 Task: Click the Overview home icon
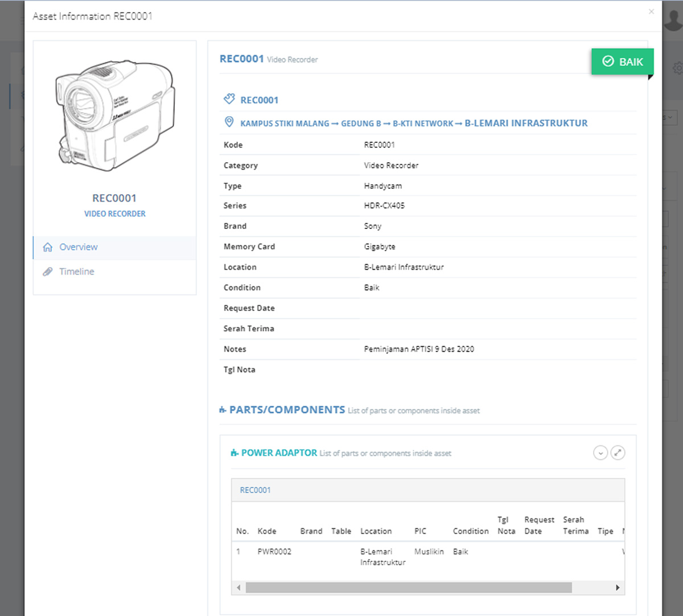pyautogui.click(x=48, y=247)
